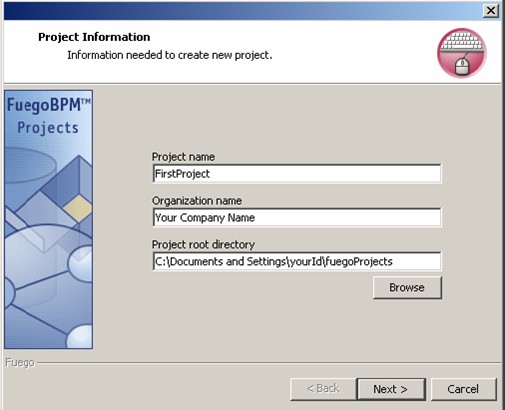Proceed with the Next > button
Screen dimensions: 505x410
coord(391,389)
